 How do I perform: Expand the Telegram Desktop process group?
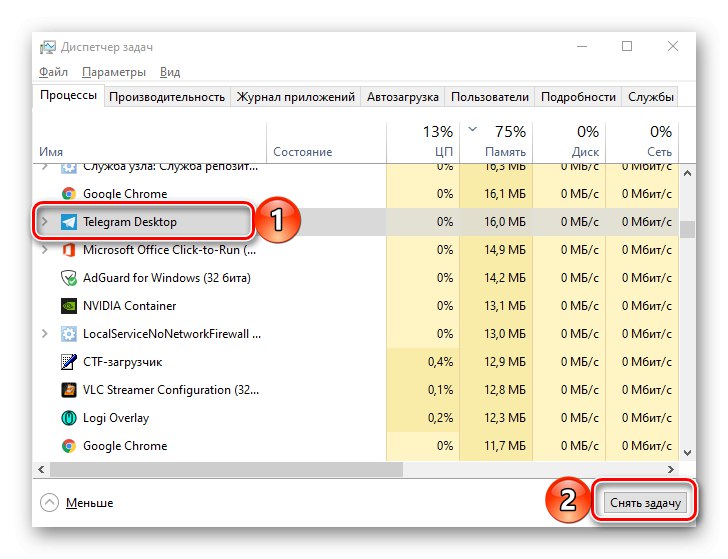[x=45, y=222]
